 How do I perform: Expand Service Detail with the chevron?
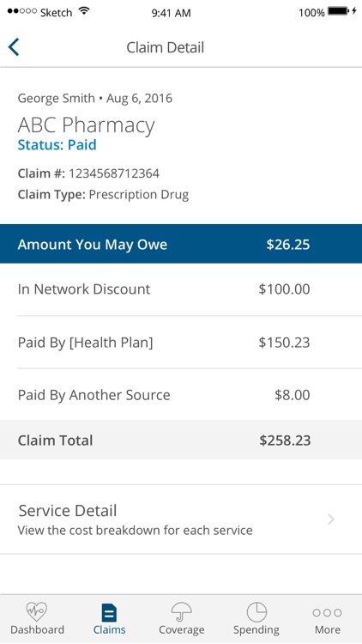tap(331, 519)
